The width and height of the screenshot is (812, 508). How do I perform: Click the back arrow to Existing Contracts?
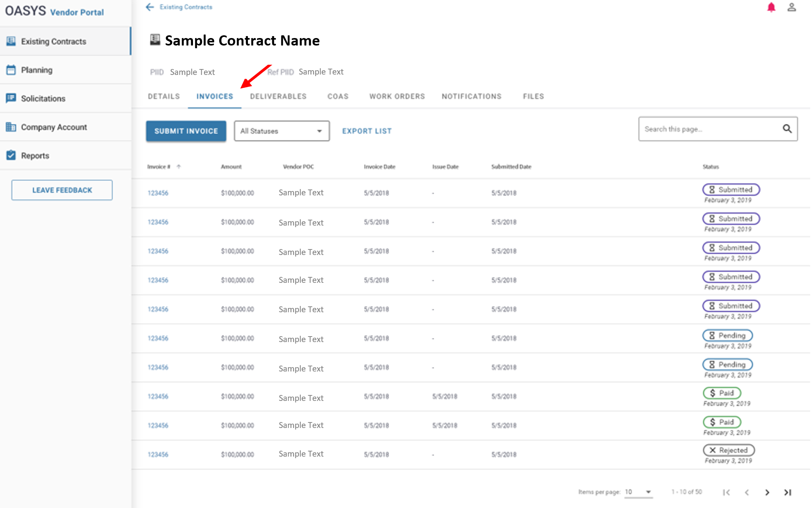click(150, 7)
